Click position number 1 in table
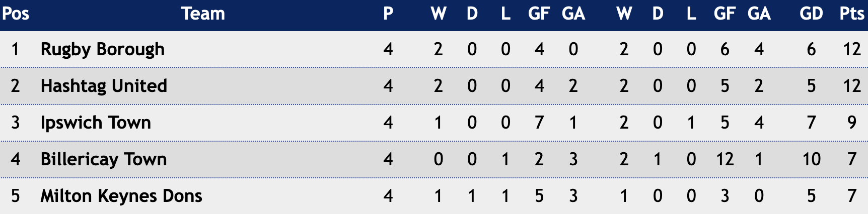Viewport: 868px width, 214px height. coord(16,49)
